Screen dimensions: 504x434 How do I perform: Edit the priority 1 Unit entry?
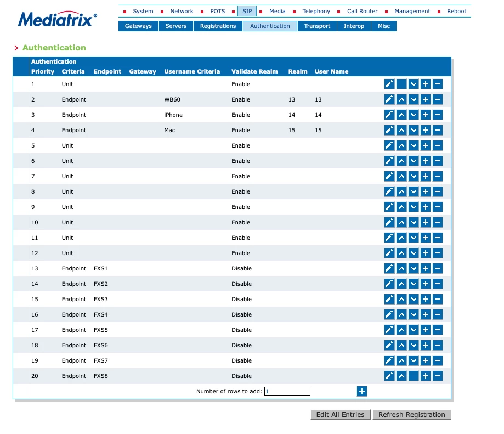coord(389,84)
